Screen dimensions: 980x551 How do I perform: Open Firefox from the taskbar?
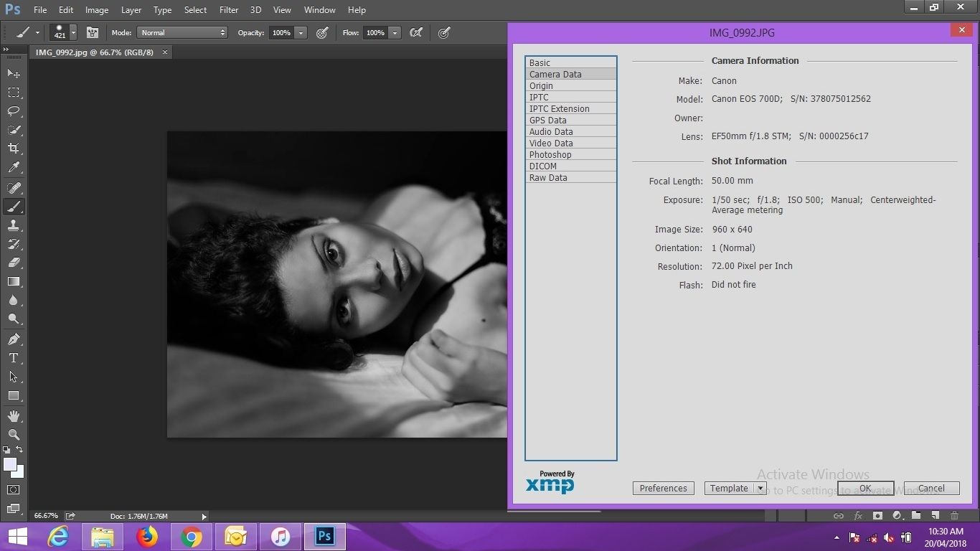coord(147,537)
